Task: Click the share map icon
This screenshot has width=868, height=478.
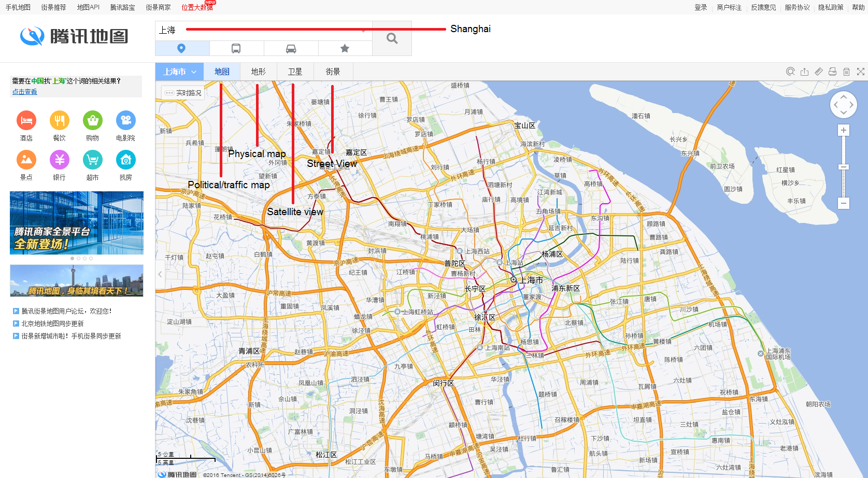Action: (804, 72)
